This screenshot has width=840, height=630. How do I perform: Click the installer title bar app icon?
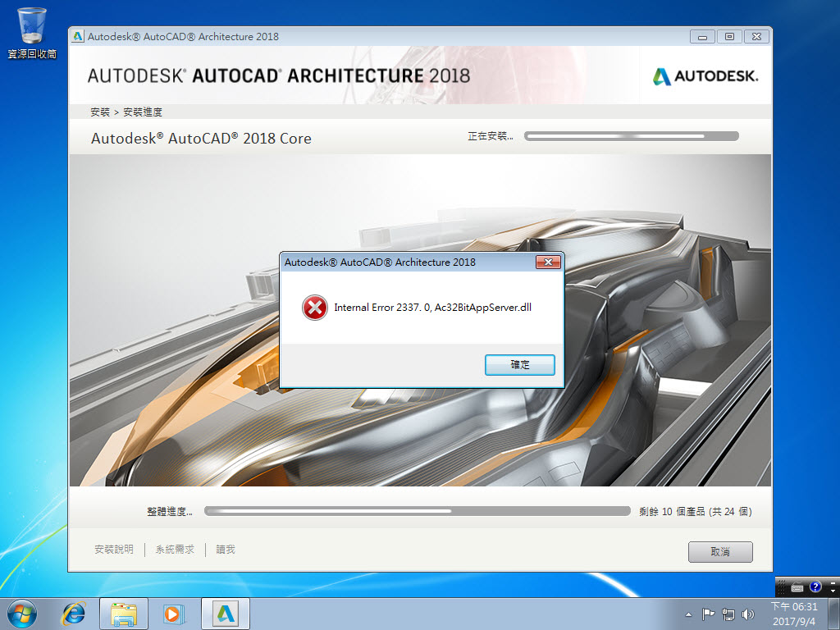click(x=78, y=36)
